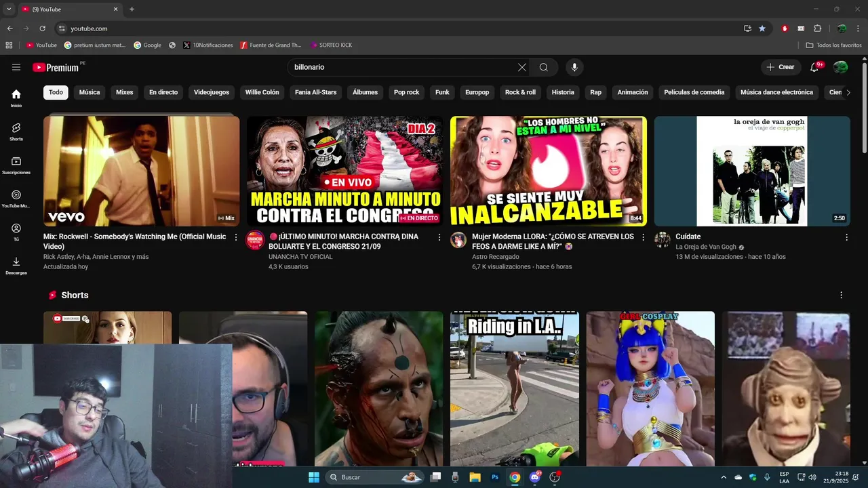Image resolution: width=868 pixels, height=488 pixels.
Task: Open Shorts shelf three-dot menu
Action: click(842, 296)
